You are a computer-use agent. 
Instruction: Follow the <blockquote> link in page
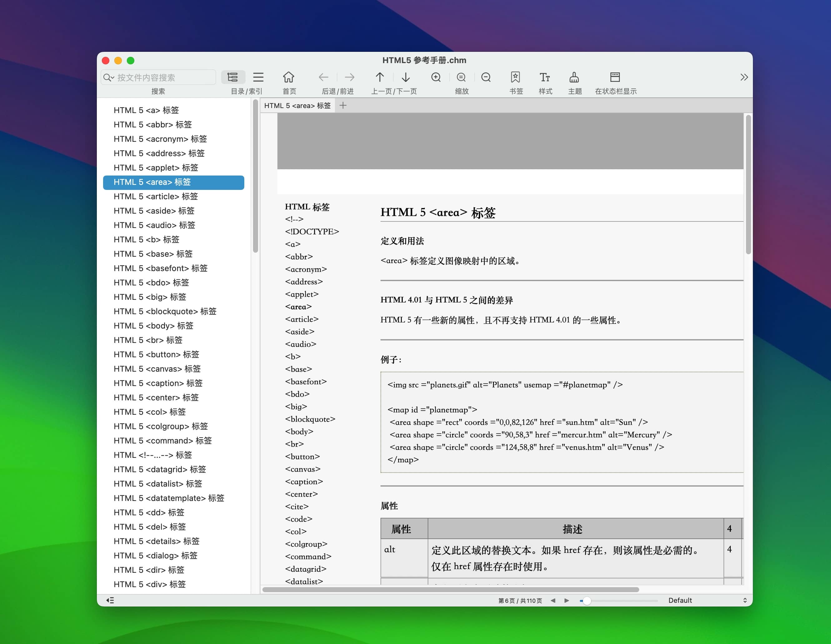click(310, 419)
